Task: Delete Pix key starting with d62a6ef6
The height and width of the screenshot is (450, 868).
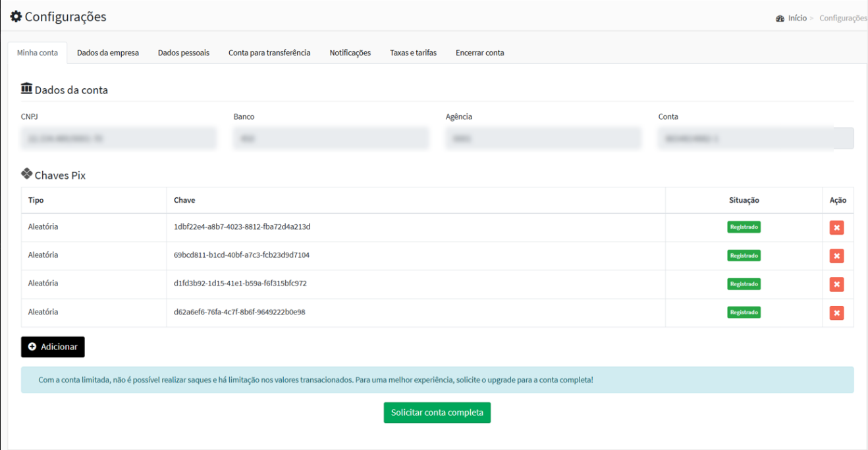Action: click(x=836, y=313)
